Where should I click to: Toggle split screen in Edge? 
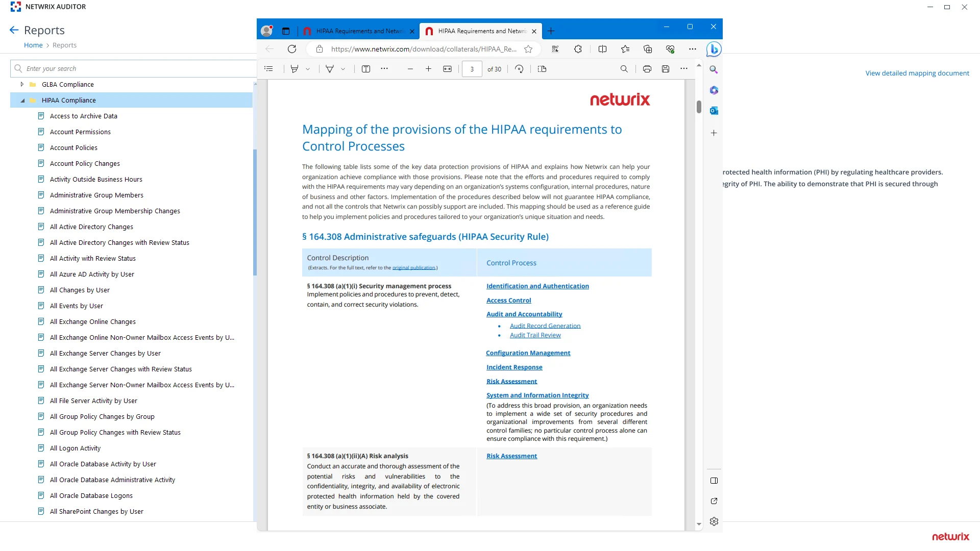point(602,49)
